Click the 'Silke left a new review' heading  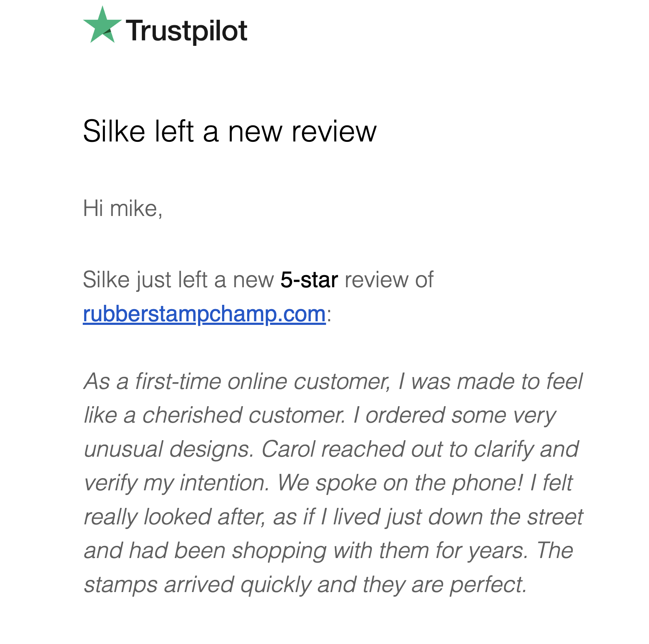coord(230,131)
